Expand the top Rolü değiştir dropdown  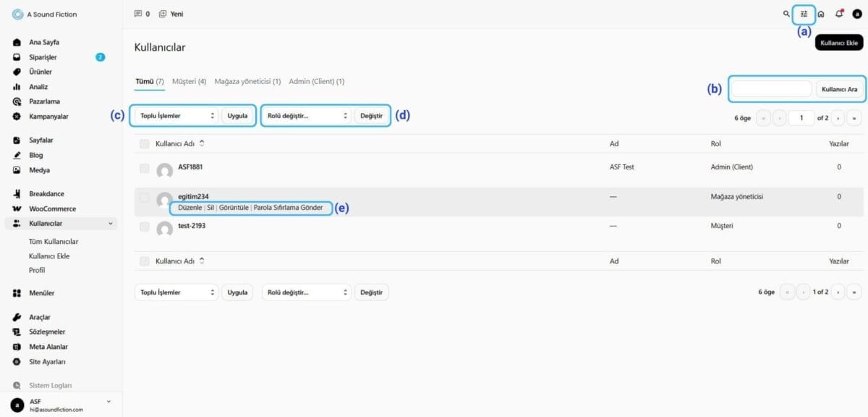click(307, 116)
